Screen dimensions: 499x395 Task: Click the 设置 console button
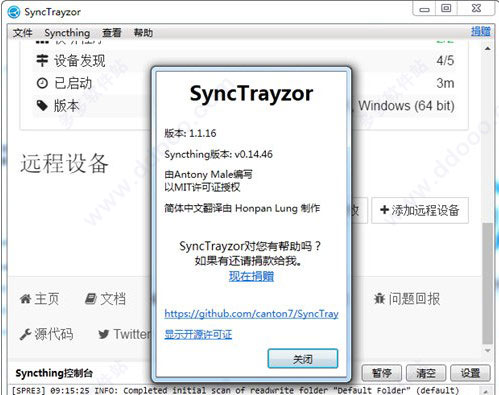coord(470,373)
